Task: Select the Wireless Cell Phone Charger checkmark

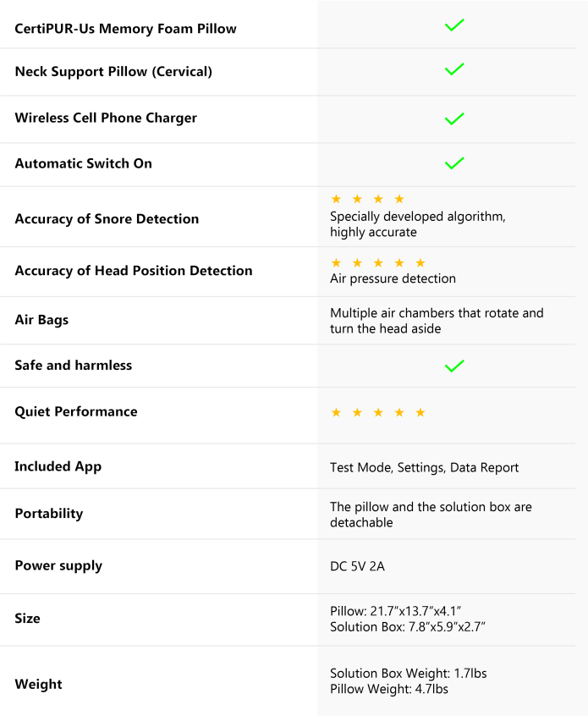Action: point(454,118)
